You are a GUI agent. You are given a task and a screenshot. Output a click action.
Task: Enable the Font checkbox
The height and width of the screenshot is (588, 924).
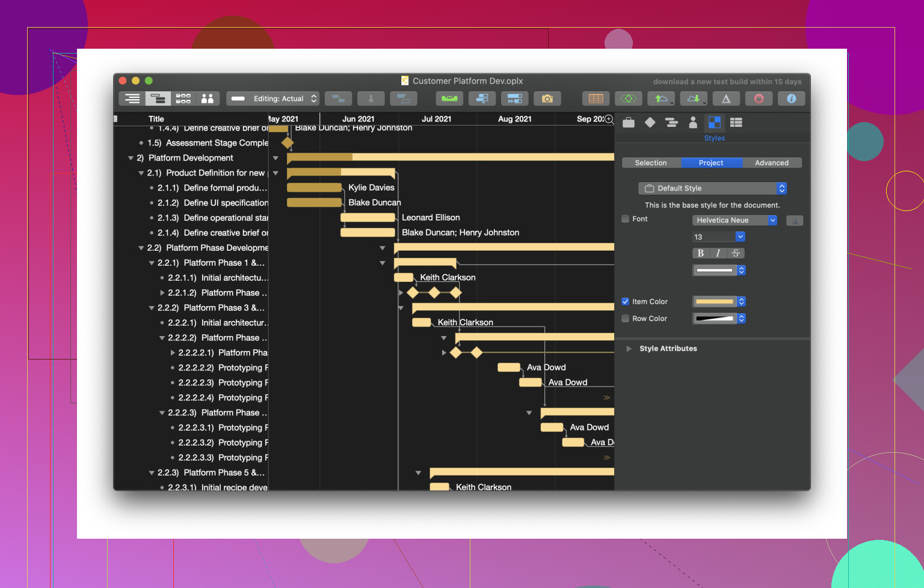point(626,219)
